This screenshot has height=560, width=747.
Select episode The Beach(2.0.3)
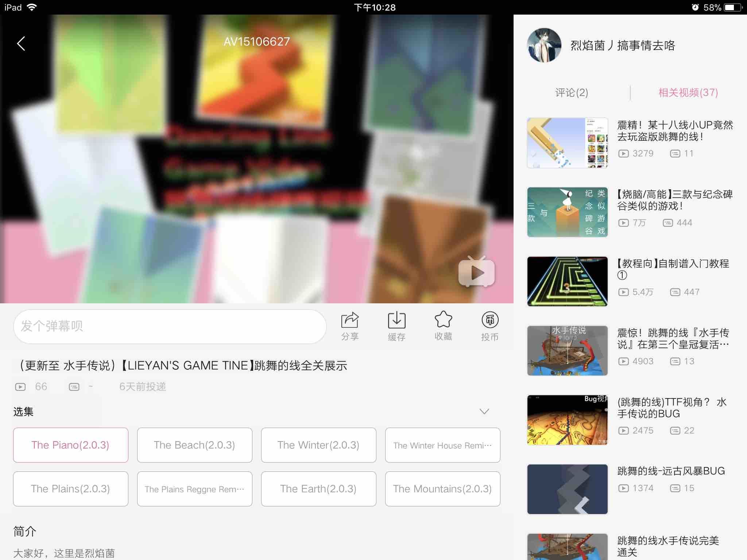195,445
